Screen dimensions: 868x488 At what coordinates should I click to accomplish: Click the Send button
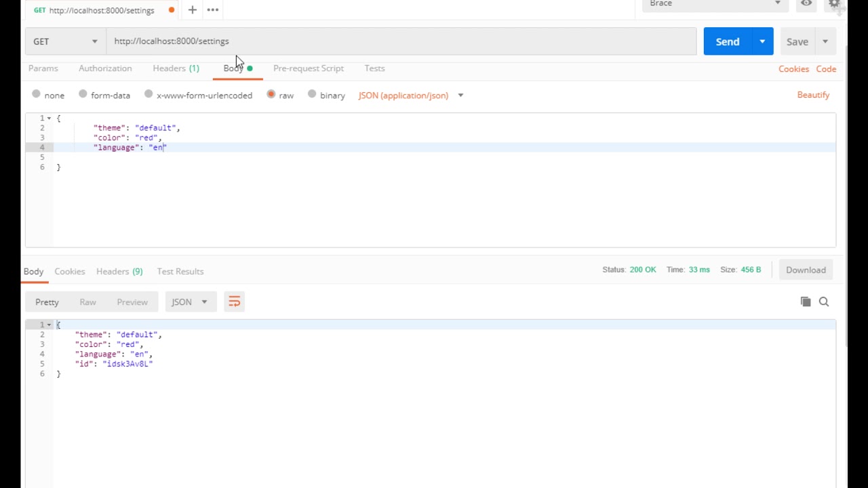pos(728,41)
